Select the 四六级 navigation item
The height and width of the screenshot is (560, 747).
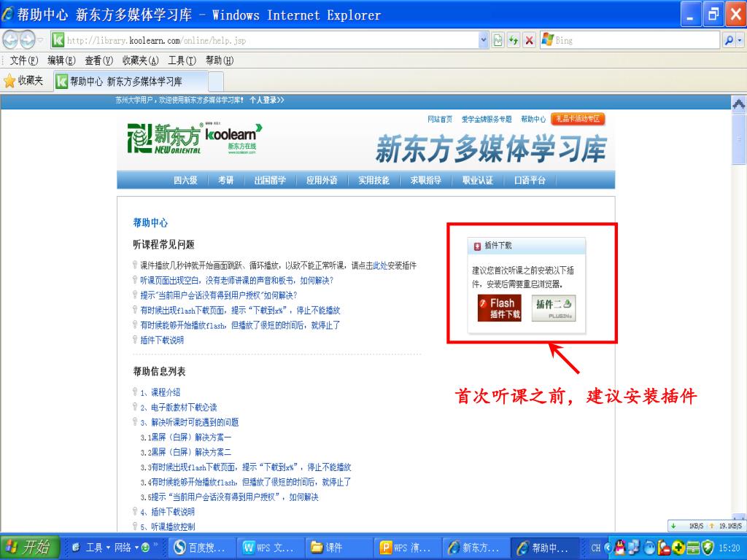click(x=185, y=181)
